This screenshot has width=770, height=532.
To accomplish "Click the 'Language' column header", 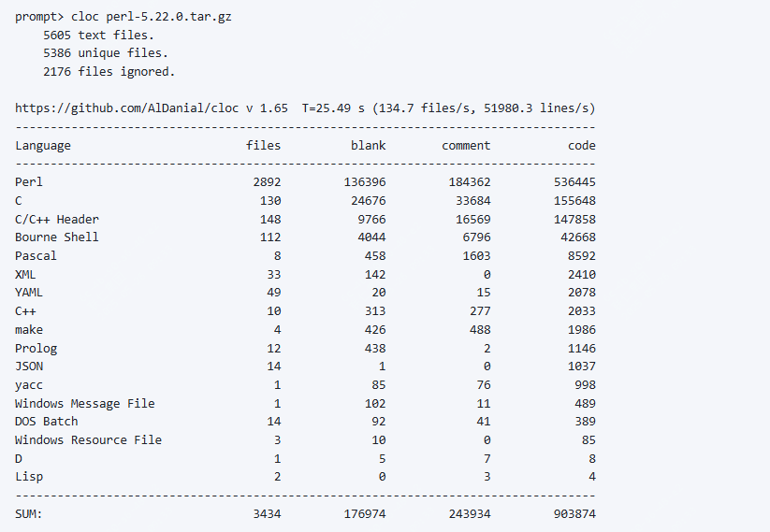I will [x=43, y=145].
